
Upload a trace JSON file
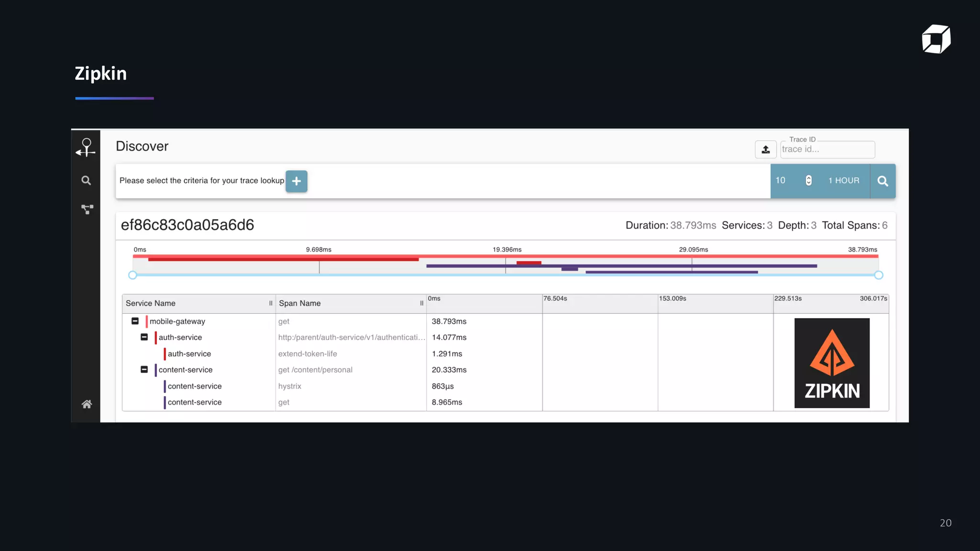point(766,149)
